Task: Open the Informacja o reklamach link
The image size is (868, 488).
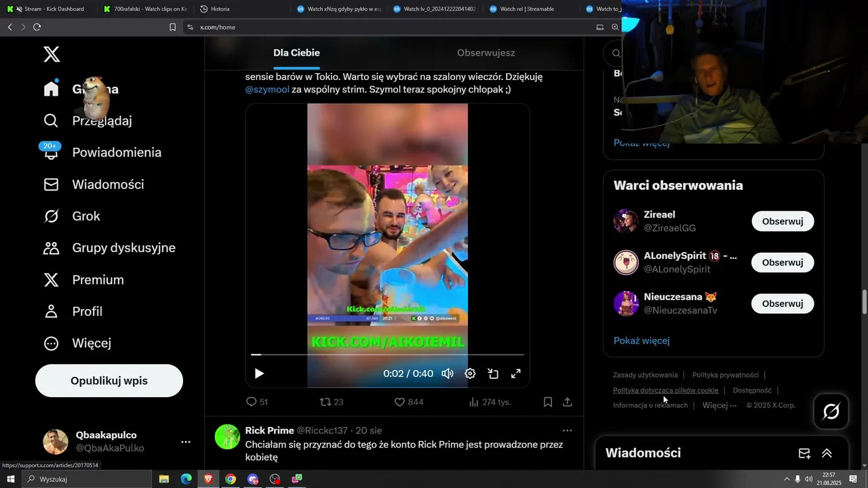Action: 650,405
